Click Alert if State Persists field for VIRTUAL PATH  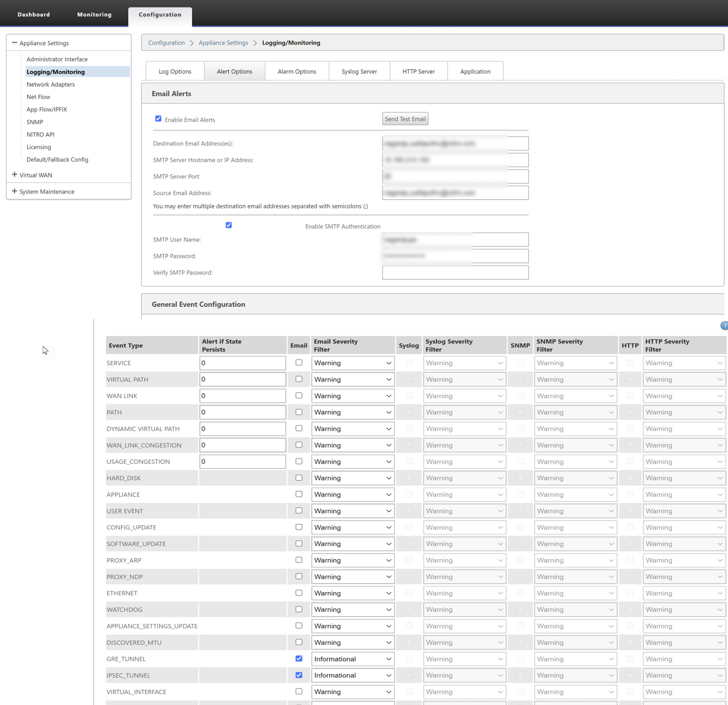(243, 379)
